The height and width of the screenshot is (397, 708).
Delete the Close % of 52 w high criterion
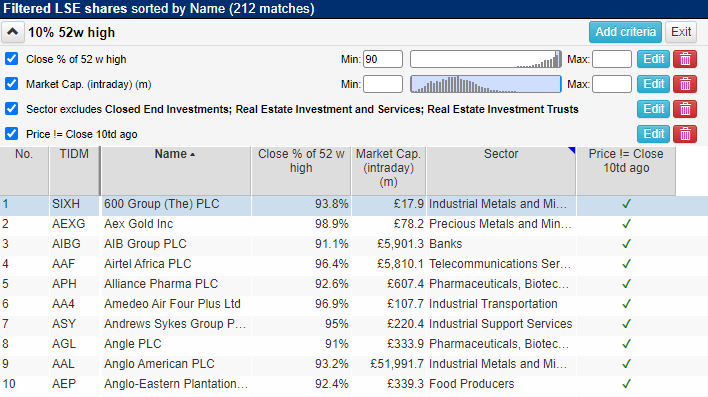click(685, 59)
